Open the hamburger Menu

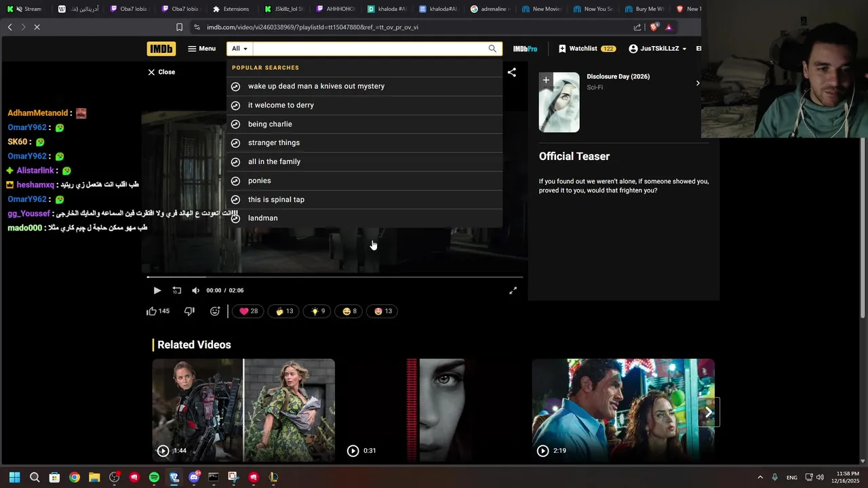pos(201,49)
